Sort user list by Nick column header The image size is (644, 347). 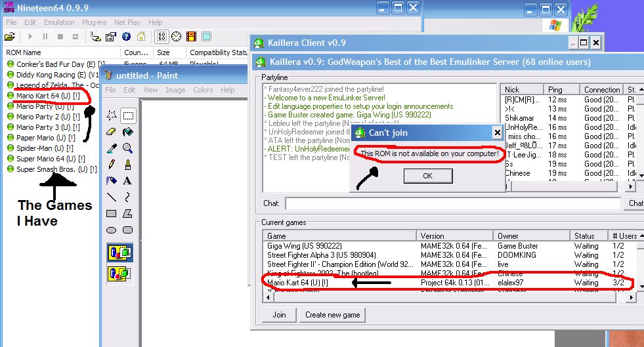tap(522, 89)
